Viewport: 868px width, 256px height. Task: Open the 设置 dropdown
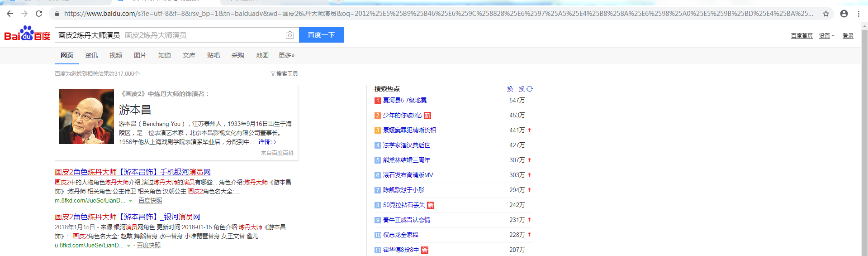pos(826,35)
